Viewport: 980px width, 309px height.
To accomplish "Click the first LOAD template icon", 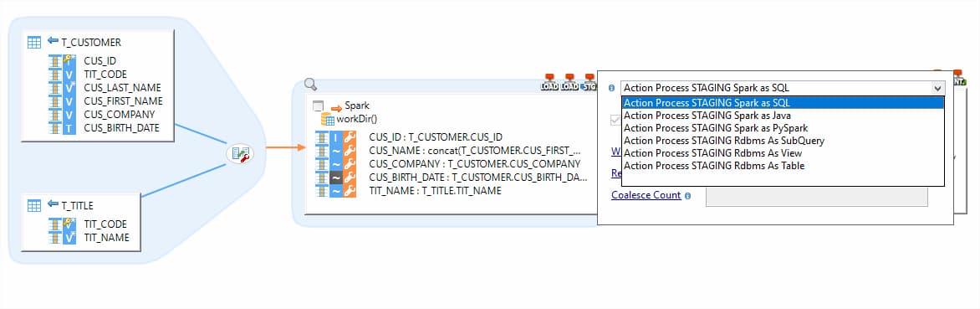I will click(x=550, y=83).
